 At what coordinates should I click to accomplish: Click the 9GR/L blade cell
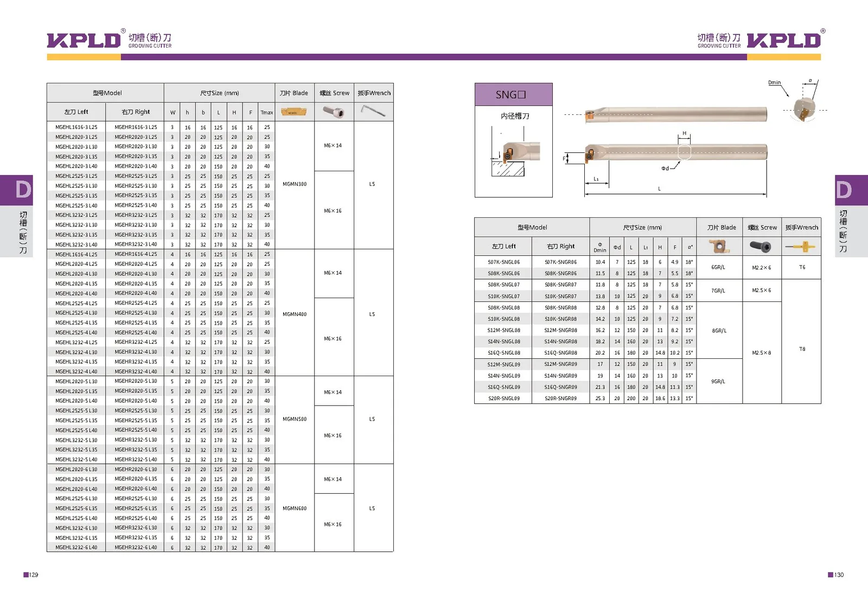click(718, 382)
